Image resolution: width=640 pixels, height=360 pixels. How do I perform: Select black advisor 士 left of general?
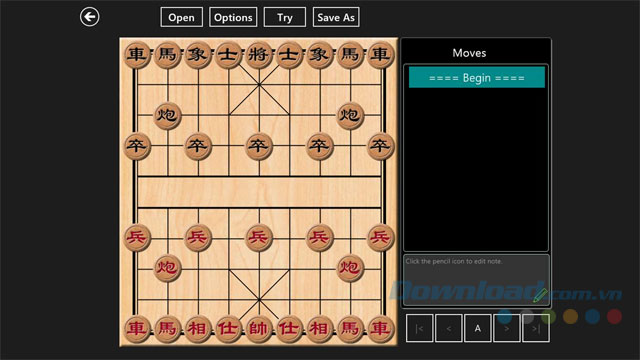[x=228, y=54]
